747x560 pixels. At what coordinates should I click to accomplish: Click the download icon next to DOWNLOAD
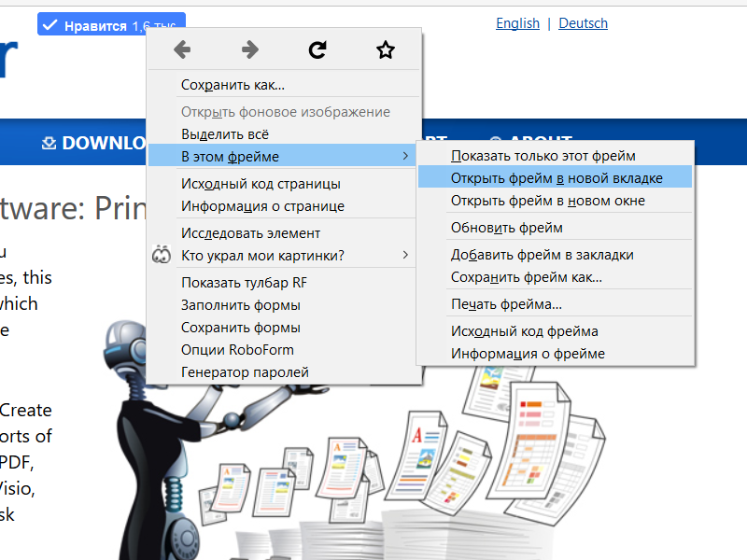pyautogui.click(x=48, y=143)
